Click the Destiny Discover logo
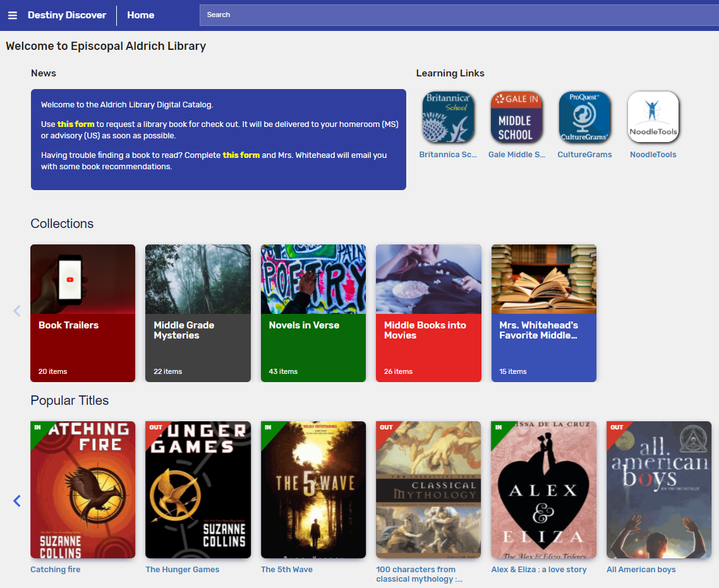The height and width of the screenshot is (588, 719). coord(67,15)
